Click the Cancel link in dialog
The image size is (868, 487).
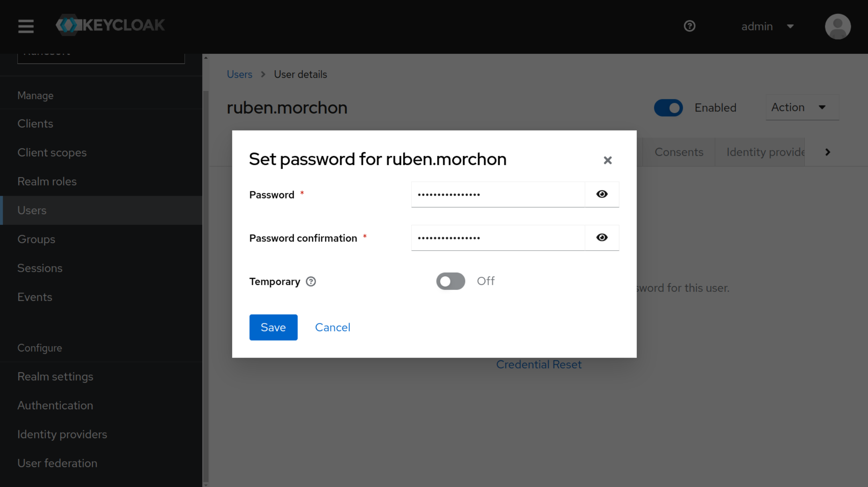tap(333, 327)
